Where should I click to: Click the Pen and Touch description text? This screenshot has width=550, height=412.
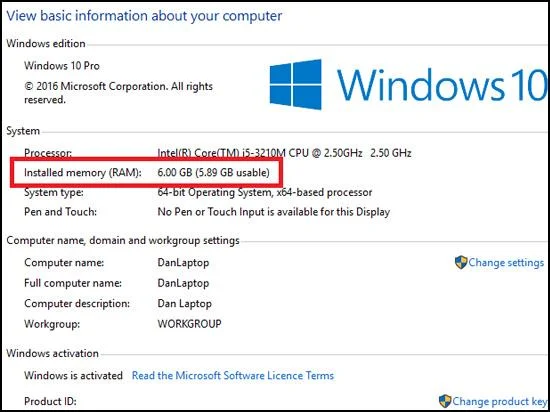coord(274,212)
